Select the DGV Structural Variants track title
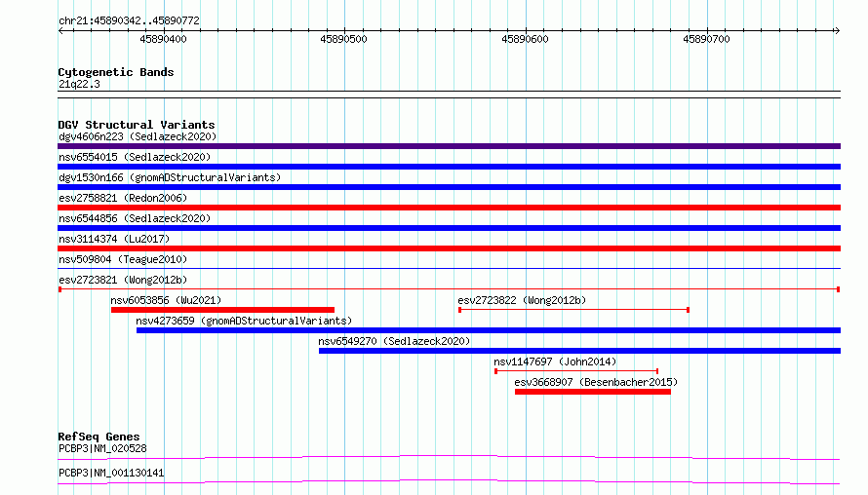The height and width of the screenshot is (495, 868). coord(137,125)
